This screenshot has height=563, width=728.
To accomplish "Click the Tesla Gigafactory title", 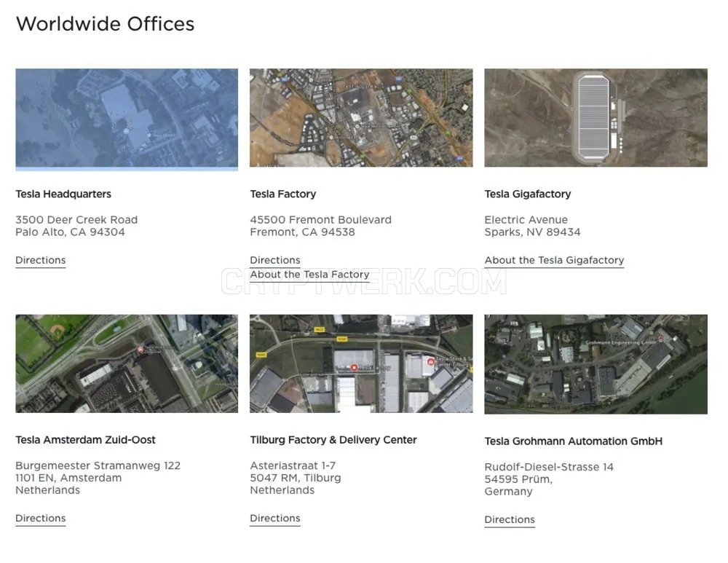I will coord(527,194).
